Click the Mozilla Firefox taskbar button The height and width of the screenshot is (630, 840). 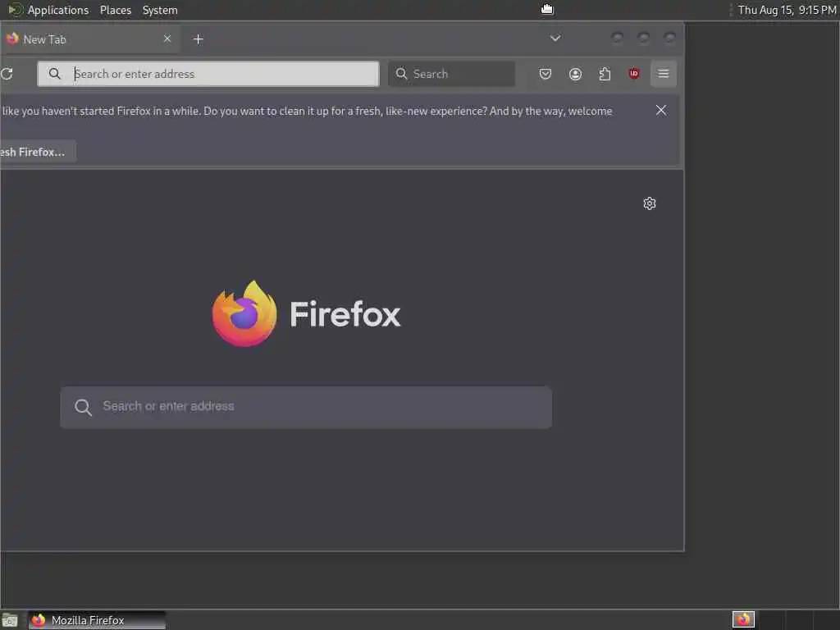97,620
